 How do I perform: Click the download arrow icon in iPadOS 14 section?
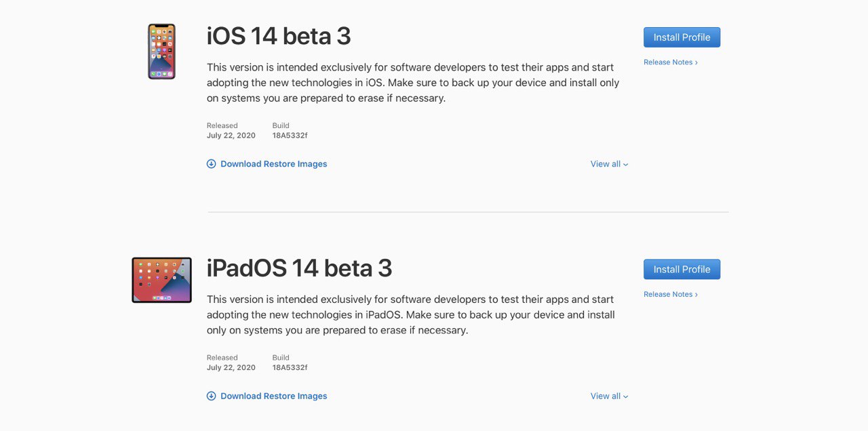(211, 396)
